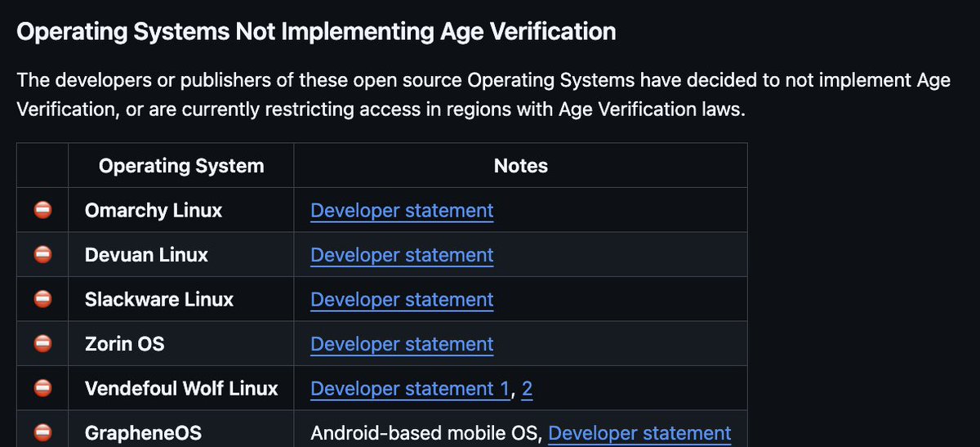Screen dimensions: 980x447
Task: Select the Zorin OS cell text
Action: (124, 343)
